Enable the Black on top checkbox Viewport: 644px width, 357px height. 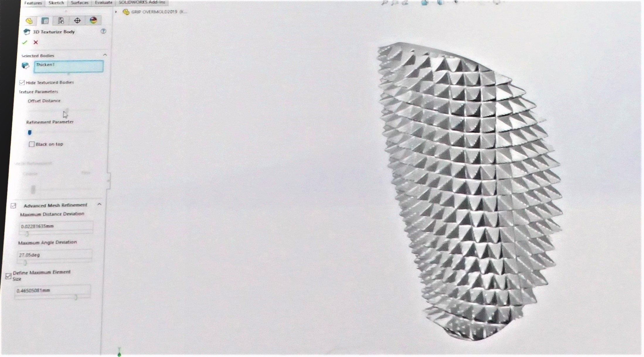click(x=32, y=144)
